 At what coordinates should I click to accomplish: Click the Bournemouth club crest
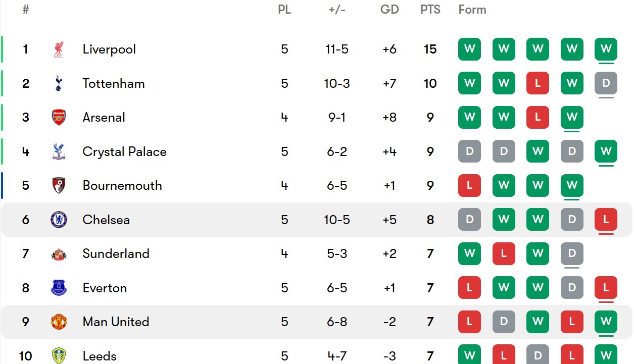[x=59, y=185]
